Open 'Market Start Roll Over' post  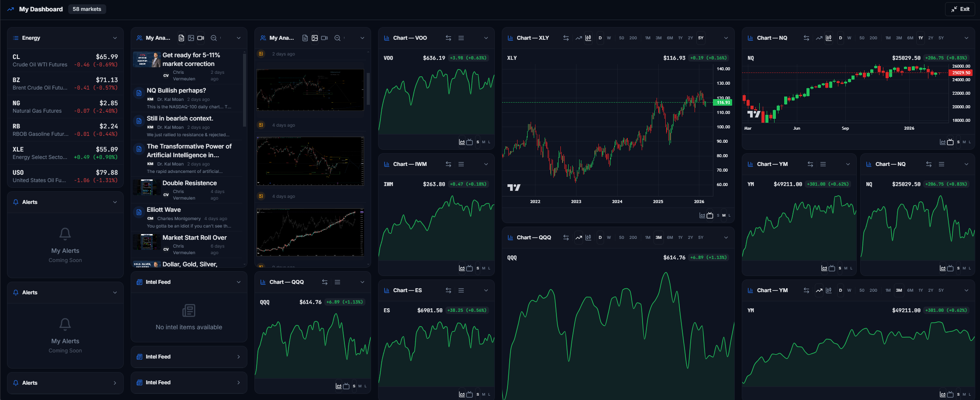187,245
